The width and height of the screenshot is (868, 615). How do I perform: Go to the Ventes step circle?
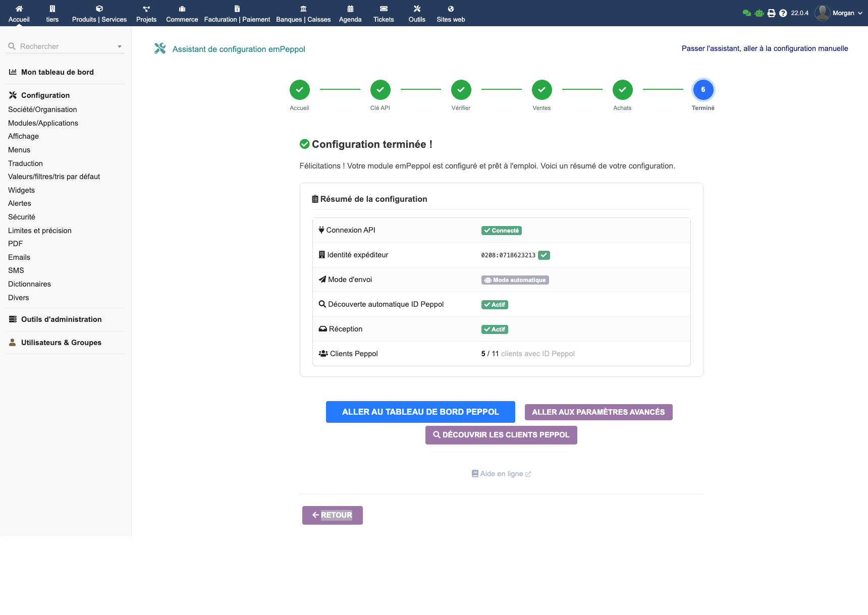(x=542, y=90)
